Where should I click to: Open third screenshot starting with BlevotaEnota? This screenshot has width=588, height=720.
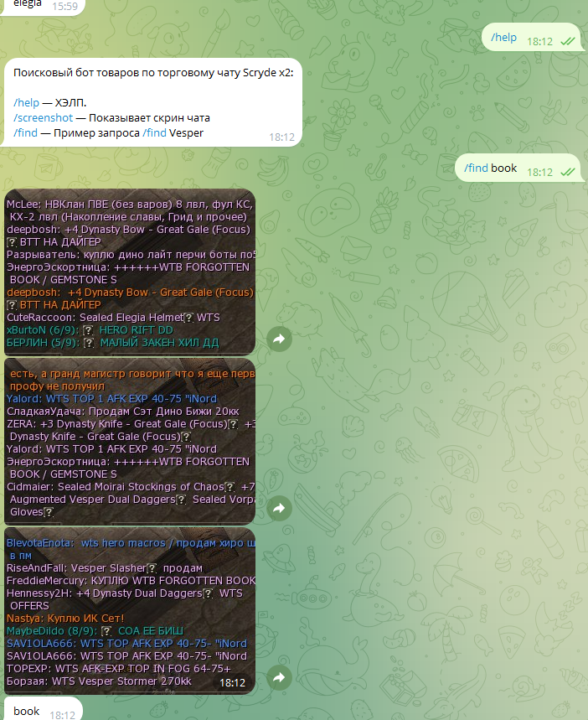click(x=130, y=610)
